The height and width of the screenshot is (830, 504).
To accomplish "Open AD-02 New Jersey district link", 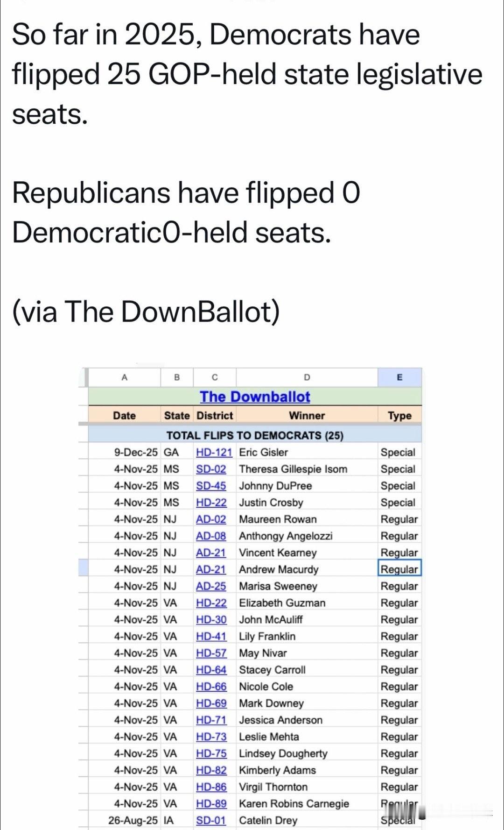I will pos(211,519).
